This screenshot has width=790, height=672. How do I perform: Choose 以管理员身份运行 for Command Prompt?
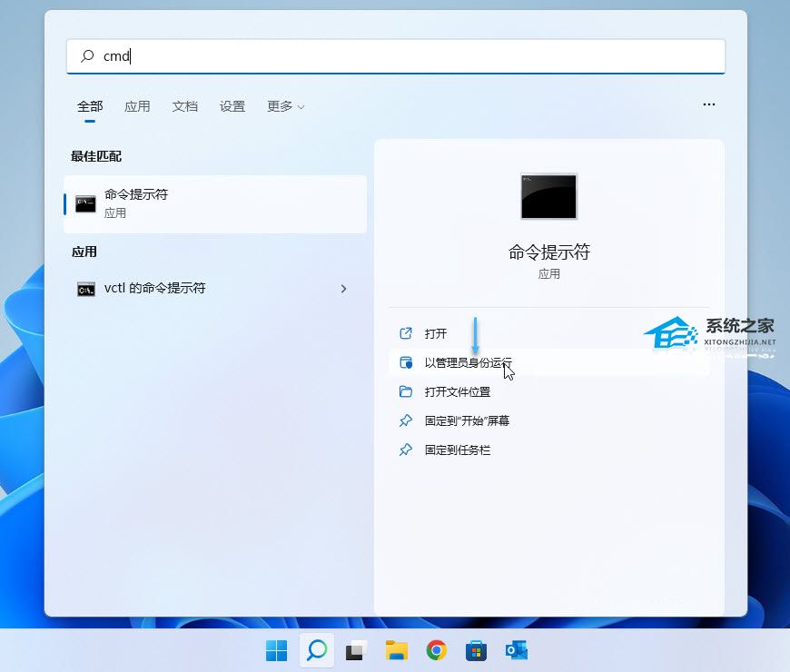(x=468, y=363)
